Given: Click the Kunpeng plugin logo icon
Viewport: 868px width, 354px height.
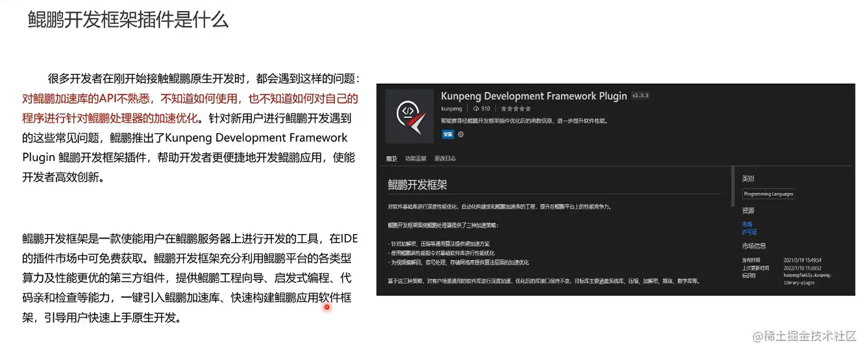Looking at the screenshot, I should [410, 117].
